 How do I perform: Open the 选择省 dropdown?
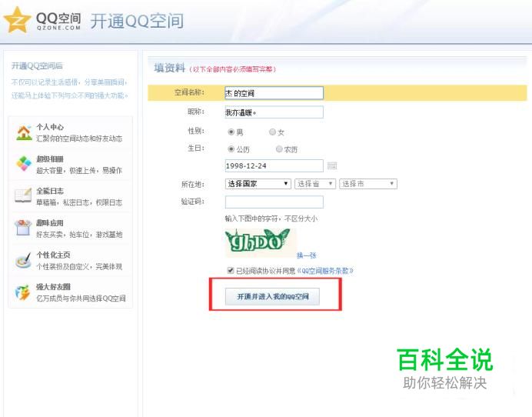pos(315,184)
